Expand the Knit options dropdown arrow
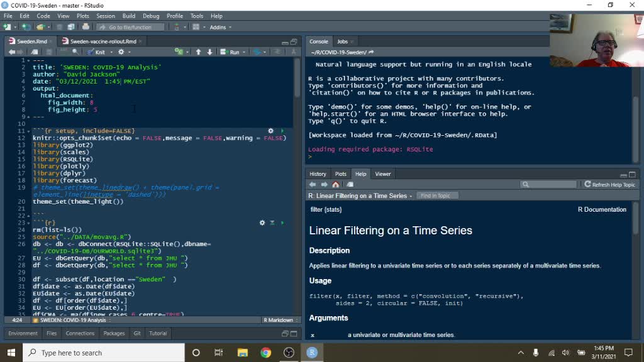The width and height of the screenshot is (644, 362). (x=111, y=52)
